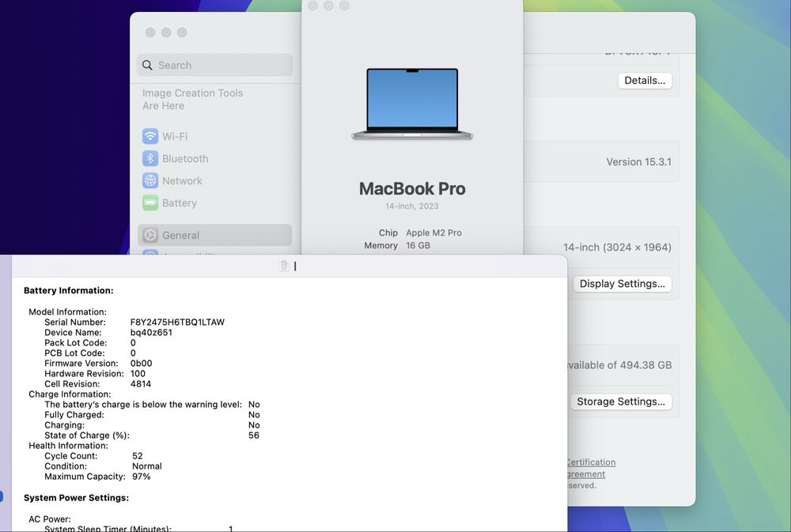Click the macOS Version 15.3.1 text
Image resolution: width=791 pixels, height=532 pixels.
point(638,162)
